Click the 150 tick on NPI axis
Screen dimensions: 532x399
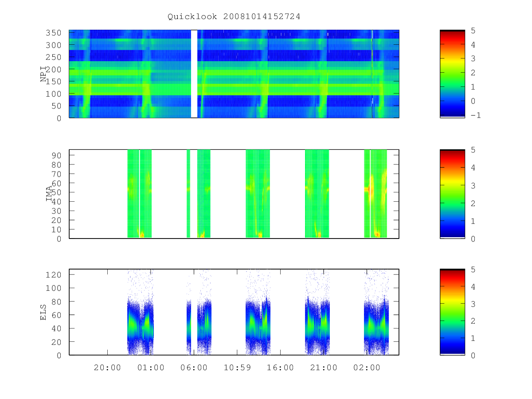54,82
